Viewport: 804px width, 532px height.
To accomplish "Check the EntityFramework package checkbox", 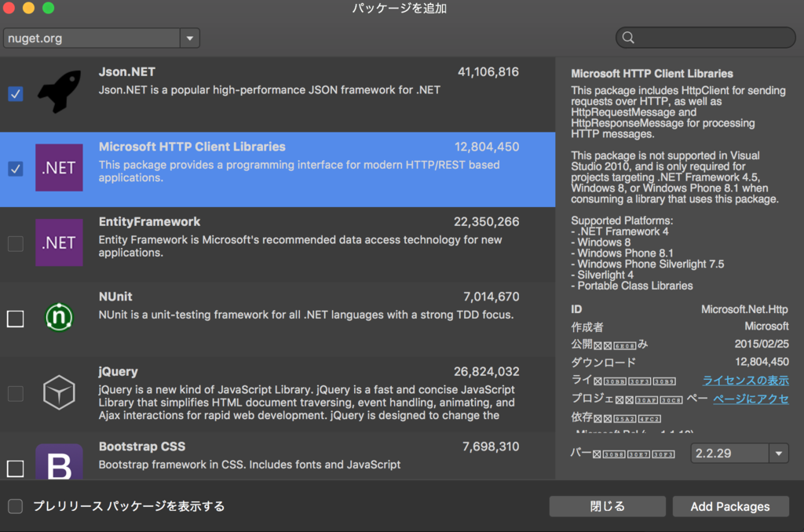I will pos(16,243).
